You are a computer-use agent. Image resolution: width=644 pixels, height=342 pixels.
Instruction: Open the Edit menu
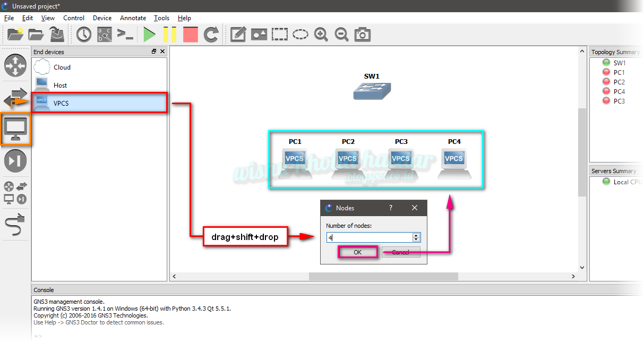[x=28, y=18]
